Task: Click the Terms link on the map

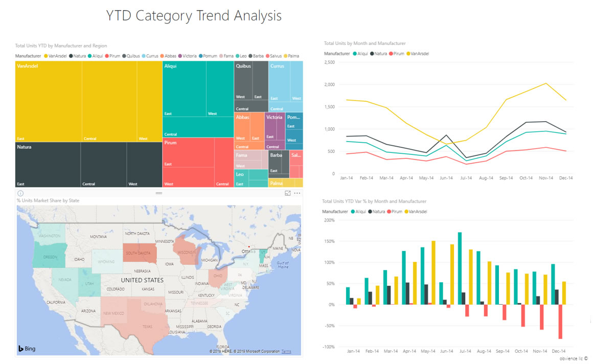Action: [x=286, y=352]
